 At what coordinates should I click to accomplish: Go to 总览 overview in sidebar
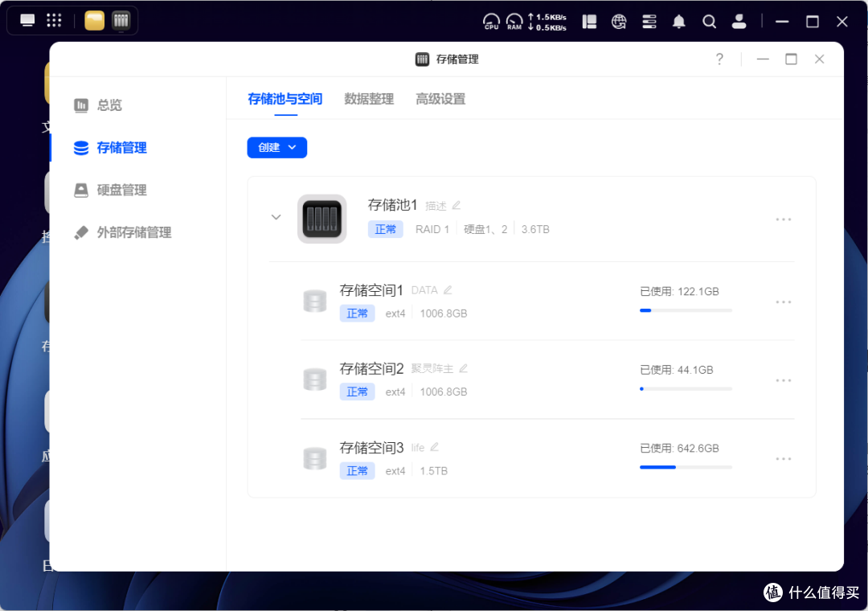pyautogui.click(x=109, y=105)
